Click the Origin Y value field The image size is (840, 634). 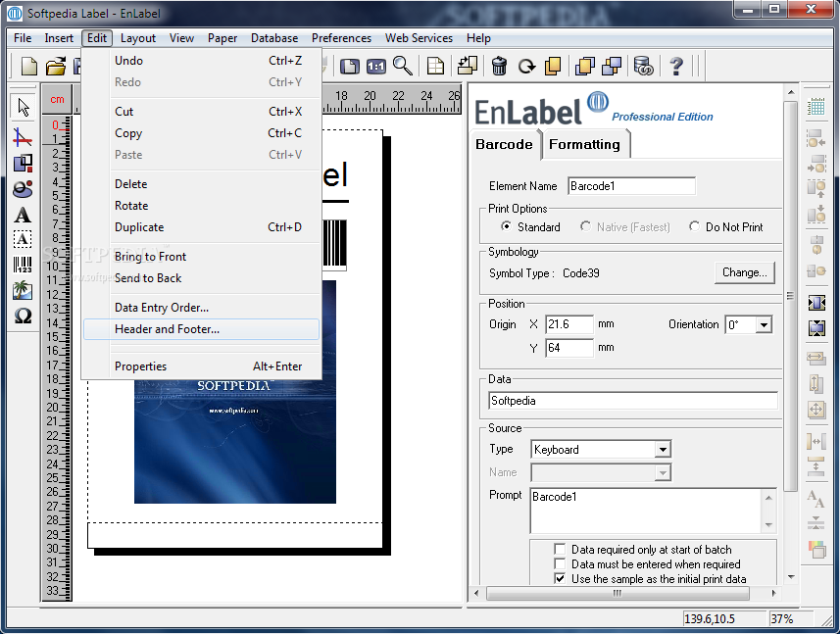[x=569, y=348]
